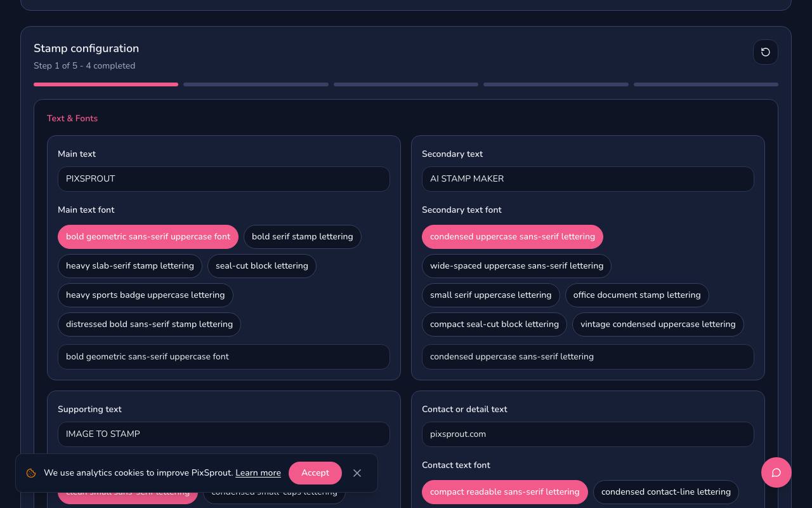Click the "Secondary text font" label
The height and width of the screenshot is (508, 812).
(x=462, y=210)
